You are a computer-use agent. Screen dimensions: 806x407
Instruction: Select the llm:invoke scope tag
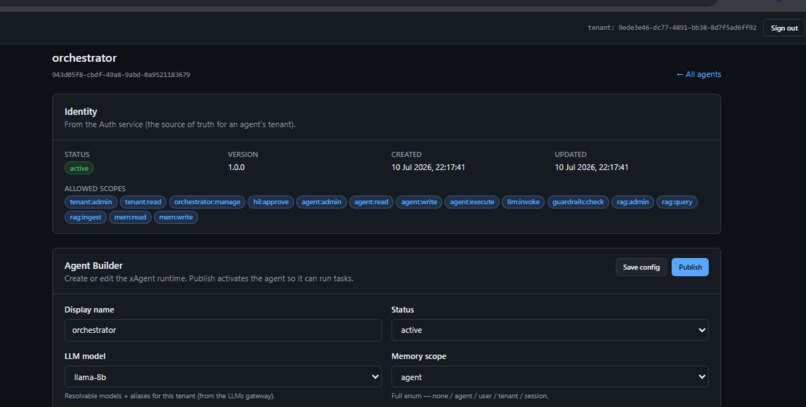[x=523, y=202]
